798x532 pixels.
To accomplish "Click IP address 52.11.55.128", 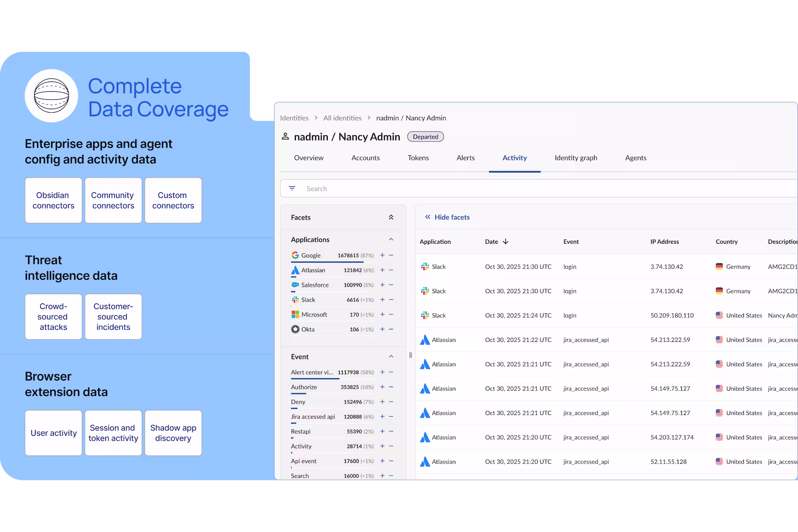I will 669,462.
